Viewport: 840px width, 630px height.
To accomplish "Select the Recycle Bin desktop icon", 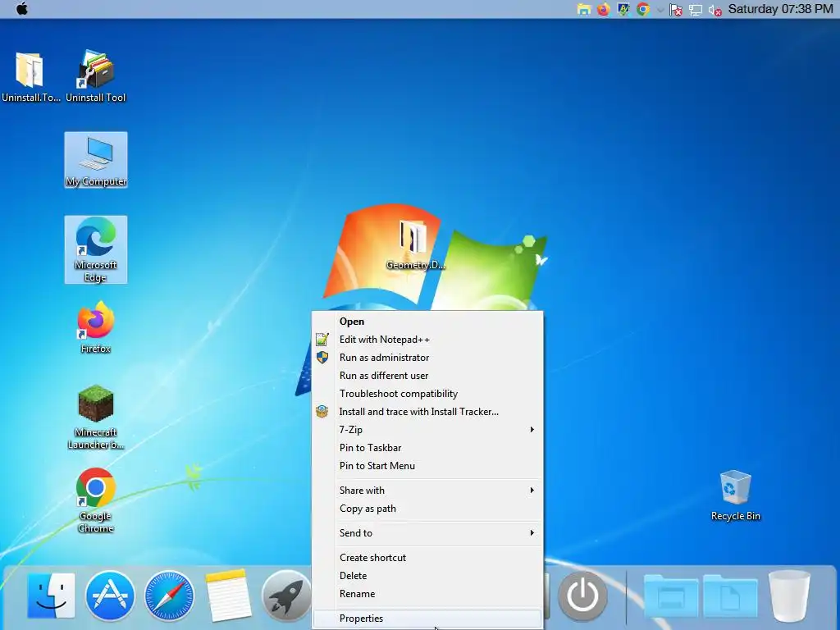I will [x=736, y=495].
